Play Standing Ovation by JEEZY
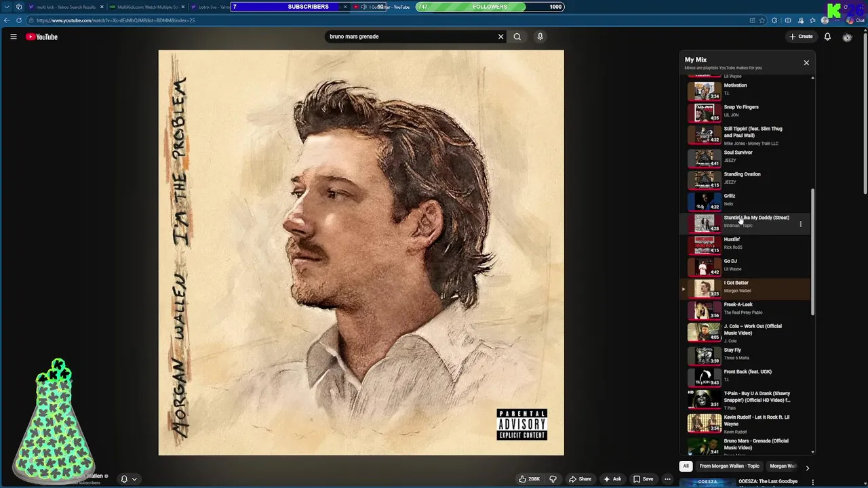 click(x=746, y=179)
